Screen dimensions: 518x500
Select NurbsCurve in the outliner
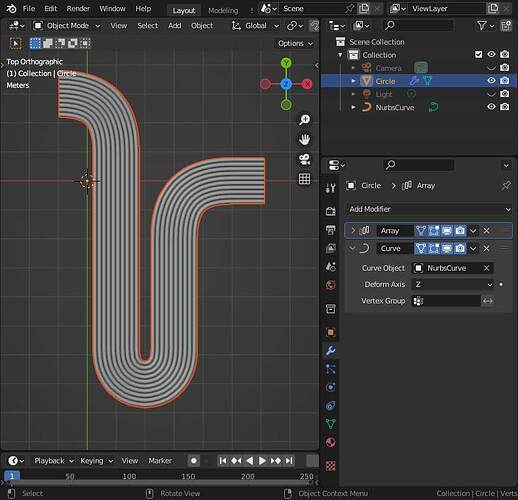[395, 107]
